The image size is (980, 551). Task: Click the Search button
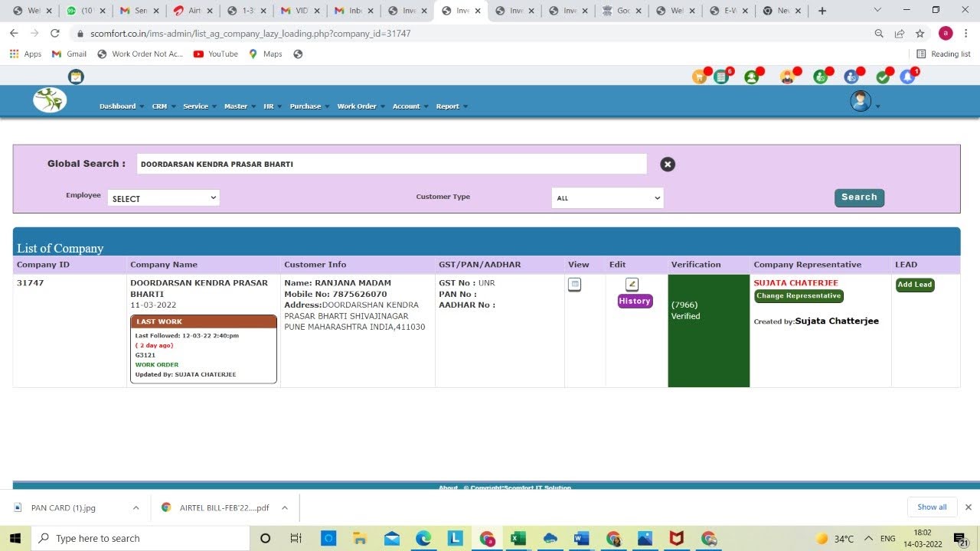859,197
